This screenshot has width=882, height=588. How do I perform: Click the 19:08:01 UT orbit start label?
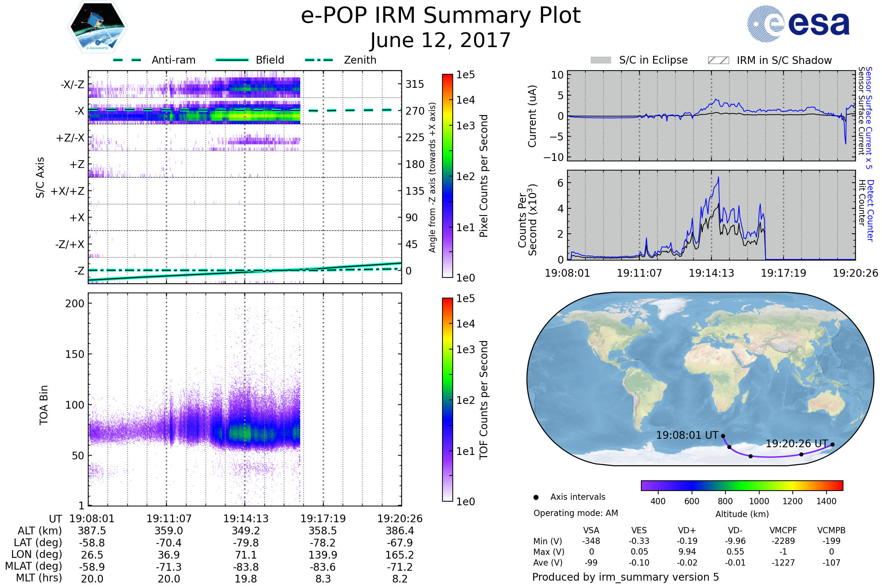(x=687, y=435)
